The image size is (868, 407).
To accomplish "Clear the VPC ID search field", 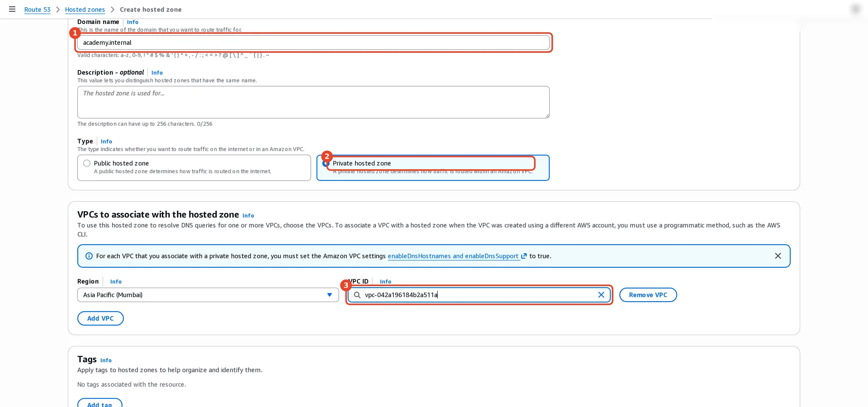I will [x=601, y=295].
